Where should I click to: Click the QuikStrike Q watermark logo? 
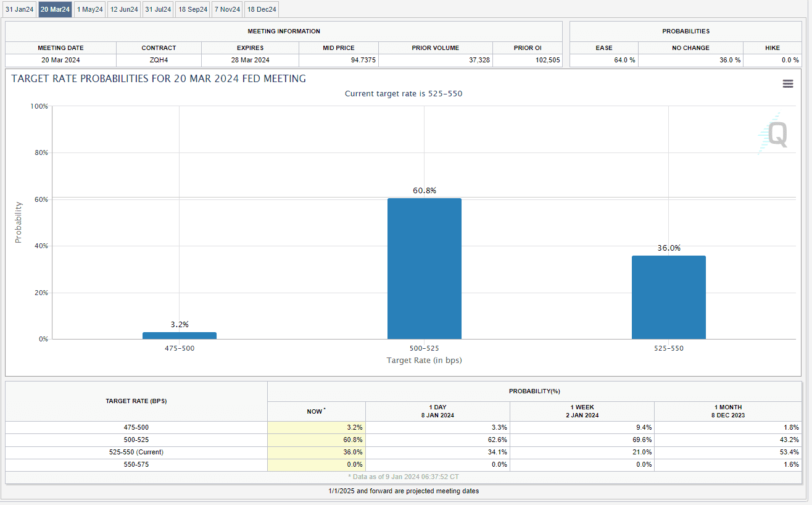tap(773, 134)
